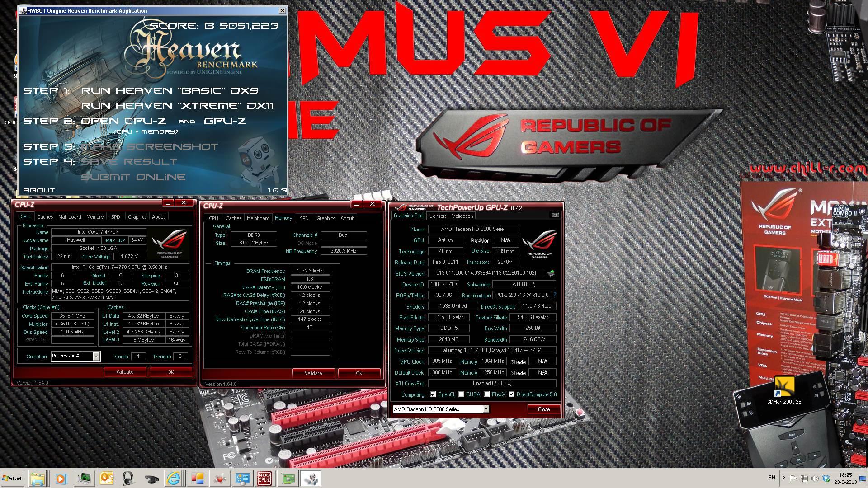
Task: Switch to GPU-Z graphics card taskbar button
Action: (x=288, y=478)
